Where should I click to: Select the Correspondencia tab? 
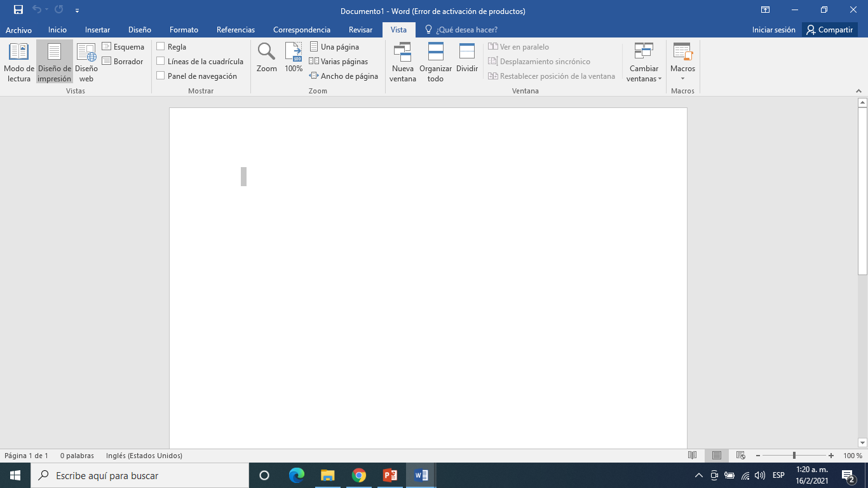(302, 30)
